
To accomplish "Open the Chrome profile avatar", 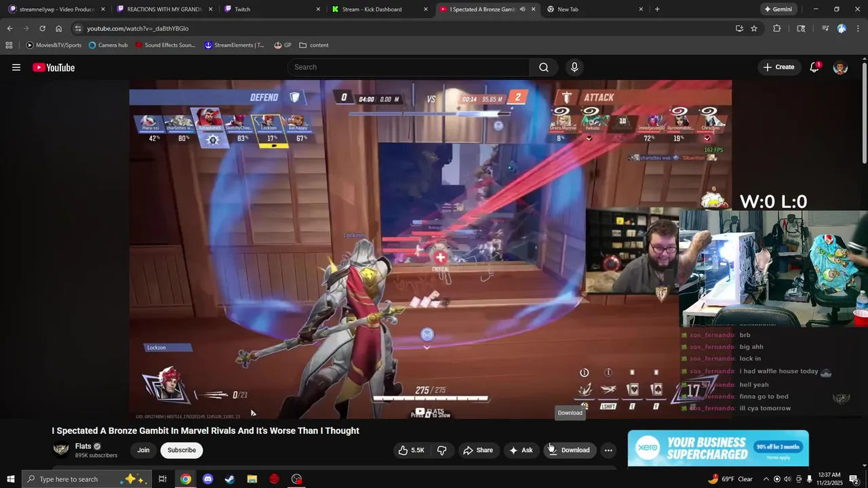I will click(842, 28).
